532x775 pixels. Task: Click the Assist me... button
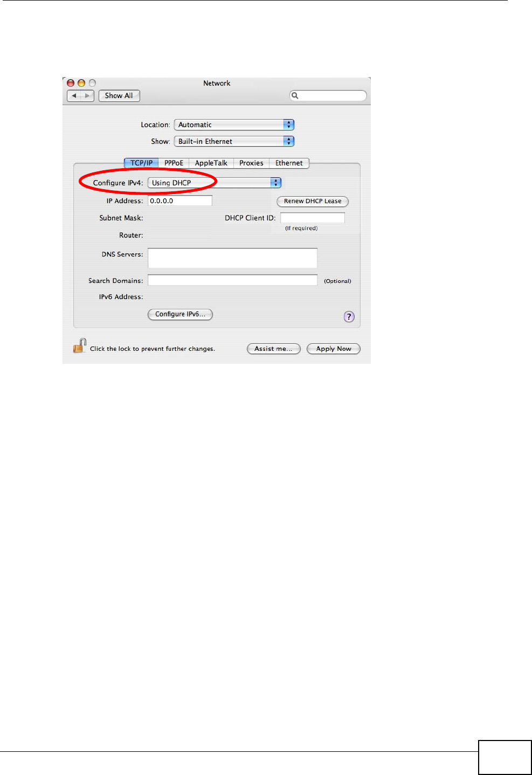tap(273, 349)
